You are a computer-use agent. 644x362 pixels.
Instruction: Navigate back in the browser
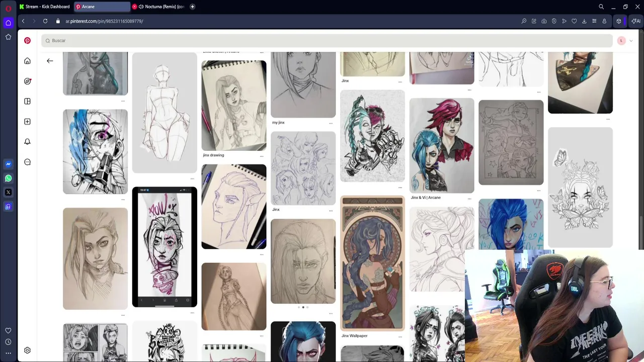(23, 21)
